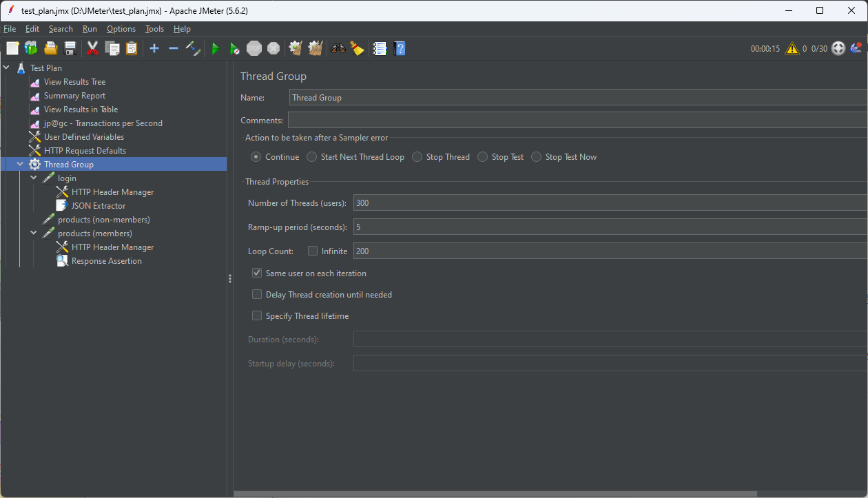Click the Ramp-up period field
The height and width of the screenshot is (498, 868).
(610, 227)
